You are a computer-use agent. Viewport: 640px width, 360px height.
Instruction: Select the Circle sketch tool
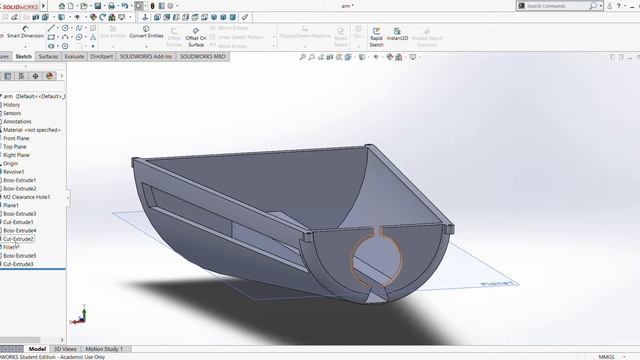(65, 28)
